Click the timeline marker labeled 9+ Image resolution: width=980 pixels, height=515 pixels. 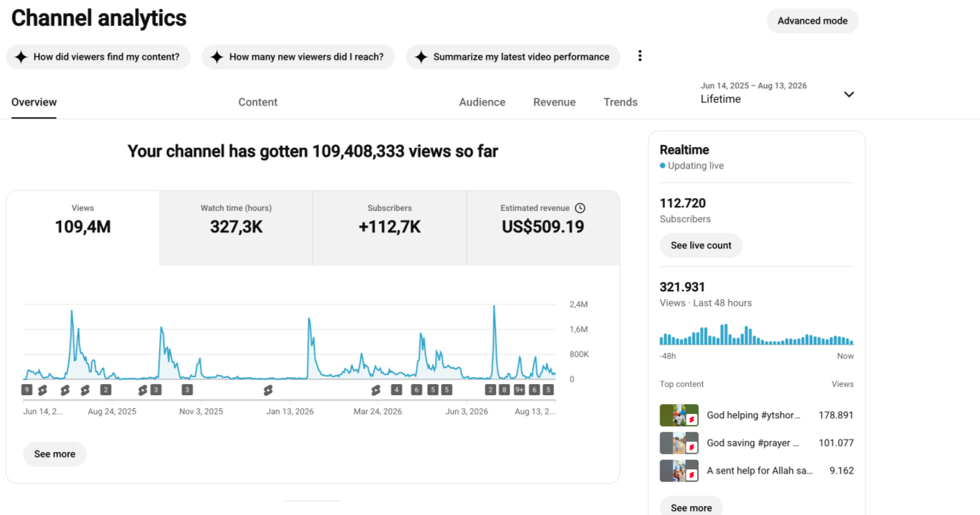(519, 390)
